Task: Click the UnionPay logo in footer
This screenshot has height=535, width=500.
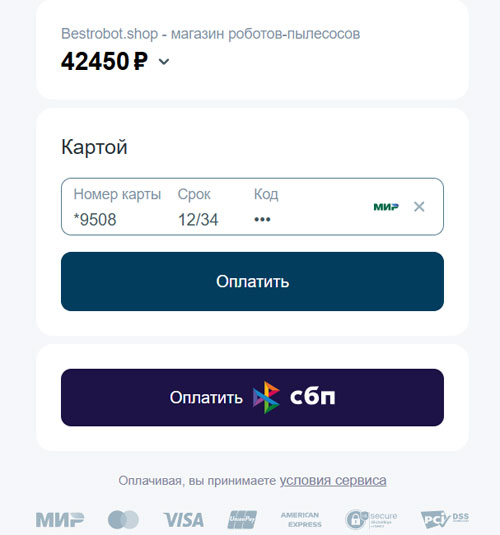Action: click(x=242, y=520)
